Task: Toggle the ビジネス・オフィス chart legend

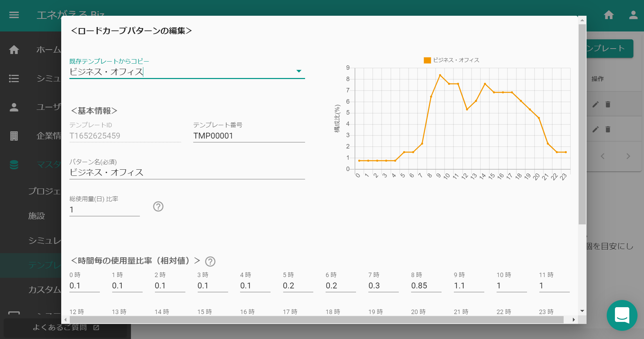Action: click(x=451, y=60)
